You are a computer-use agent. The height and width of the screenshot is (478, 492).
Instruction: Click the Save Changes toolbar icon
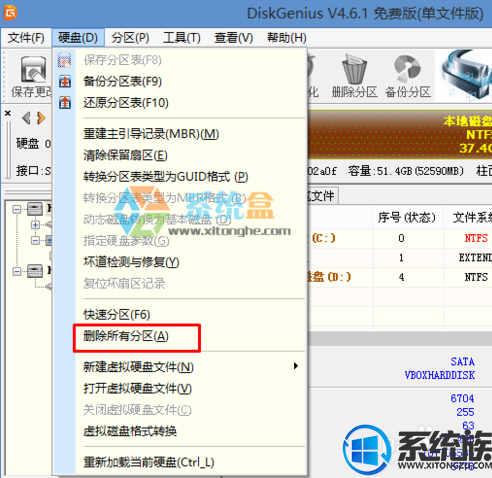click(33, 69)
